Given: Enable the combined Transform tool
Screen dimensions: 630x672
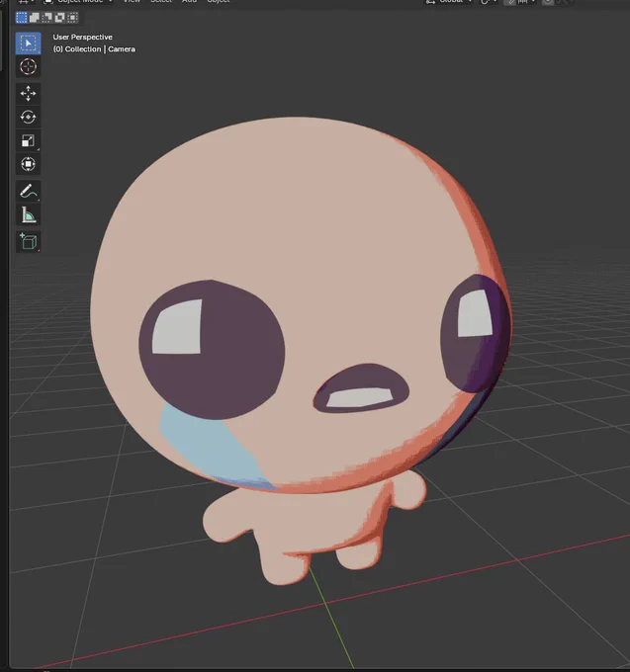Looking at the screenshot, I should click(29, 164).
